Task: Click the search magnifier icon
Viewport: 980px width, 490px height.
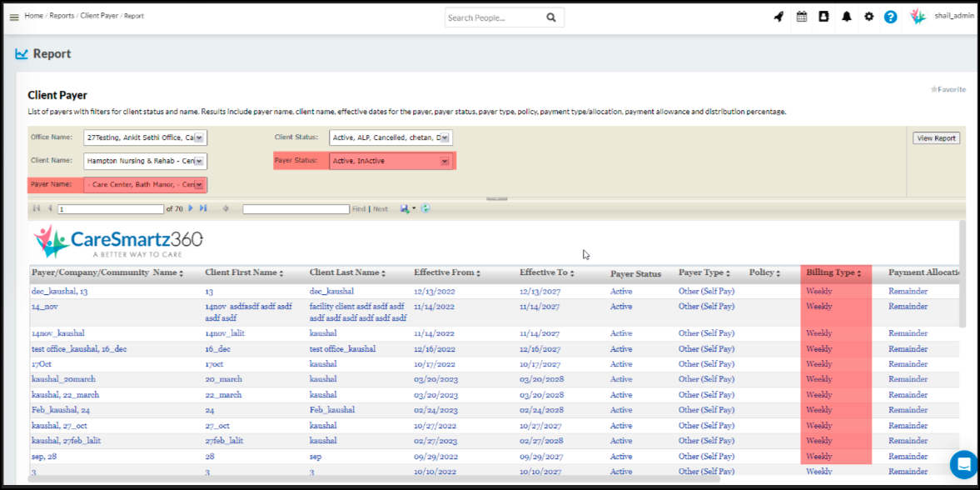Action: click(x=551, y=17)
